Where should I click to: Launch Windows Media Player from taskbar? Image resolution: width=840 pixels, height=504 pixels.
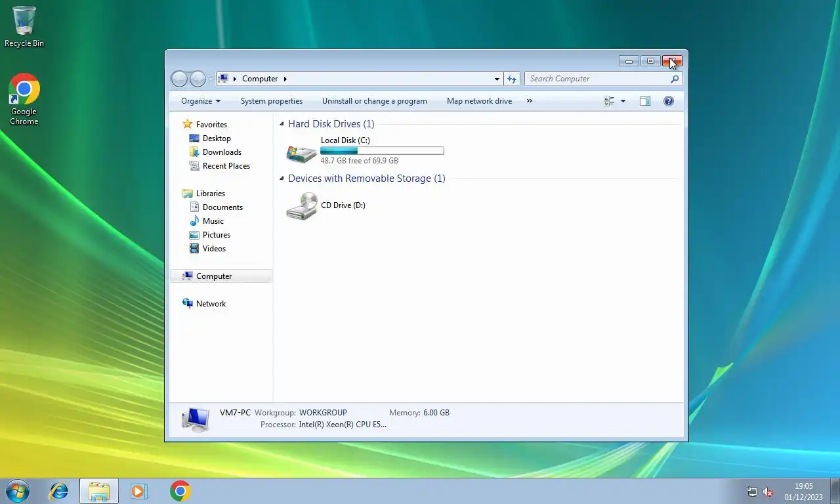(139, 491)
